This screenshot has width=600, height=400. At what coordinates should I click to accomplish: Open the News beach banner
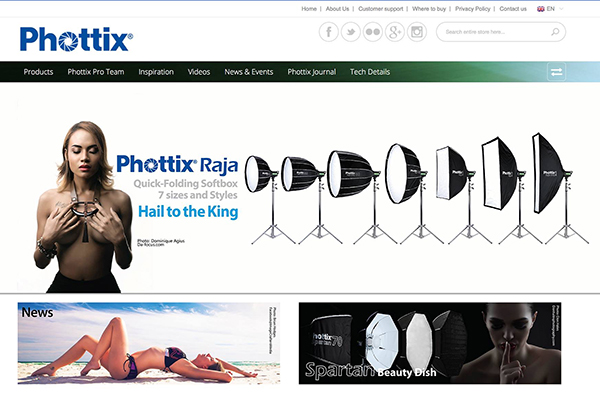click(149, 343)
